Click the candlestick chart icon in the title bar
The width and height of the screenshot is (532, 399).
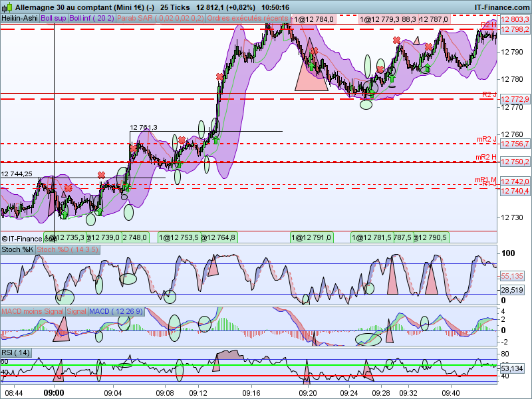7,7
